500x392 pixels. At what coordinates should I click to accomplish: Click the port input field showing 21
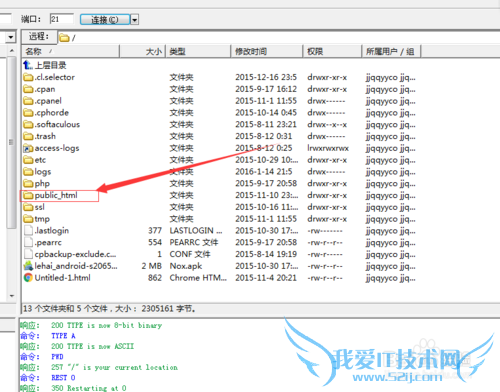(61, 19)
